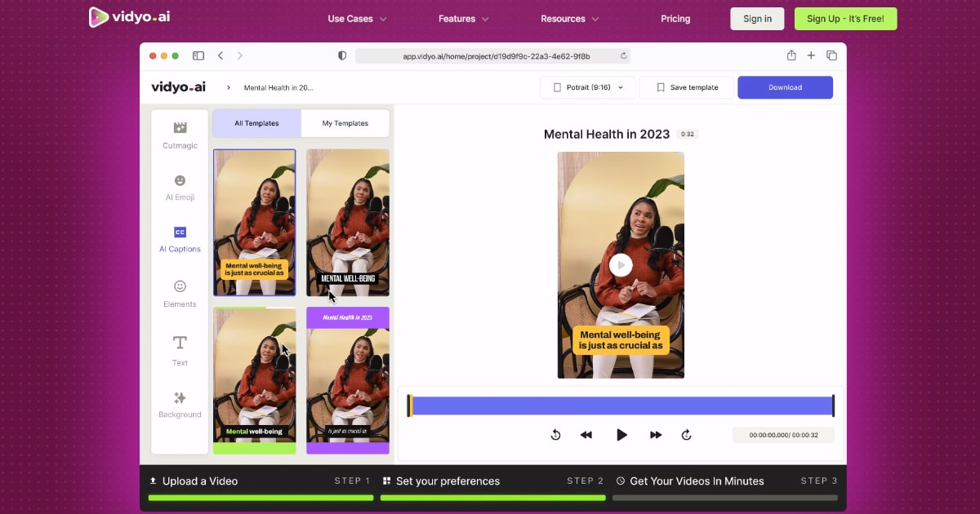This screenshot has height=514, width=980.
Task: Save the current template
Action: coord(687,87)
